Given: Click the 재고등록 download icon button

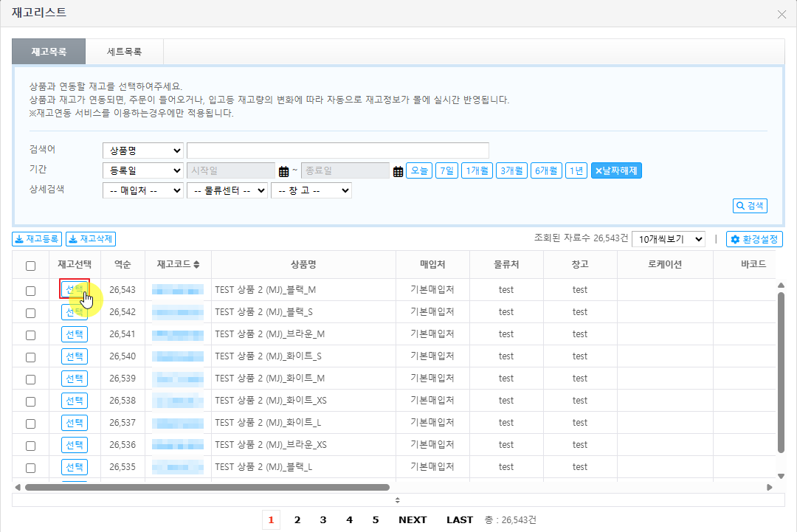Looking at the screenshot, I should pos(37,239).
